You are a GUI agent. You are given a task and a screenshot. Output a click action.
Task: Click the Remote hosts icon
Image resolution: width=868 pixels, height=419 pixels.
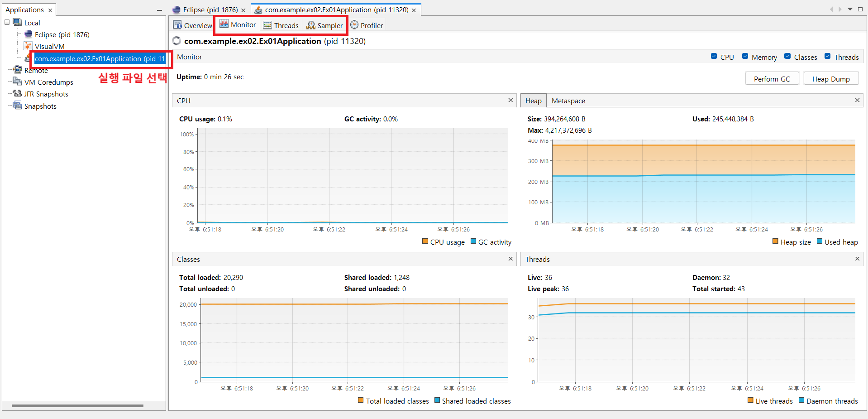click(18, 69)
